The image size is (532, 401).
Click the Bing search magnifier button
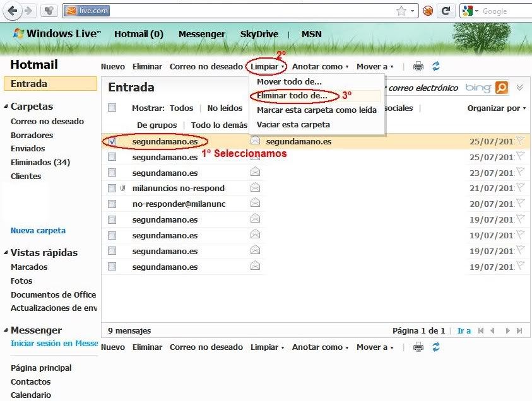click(502, 88)
